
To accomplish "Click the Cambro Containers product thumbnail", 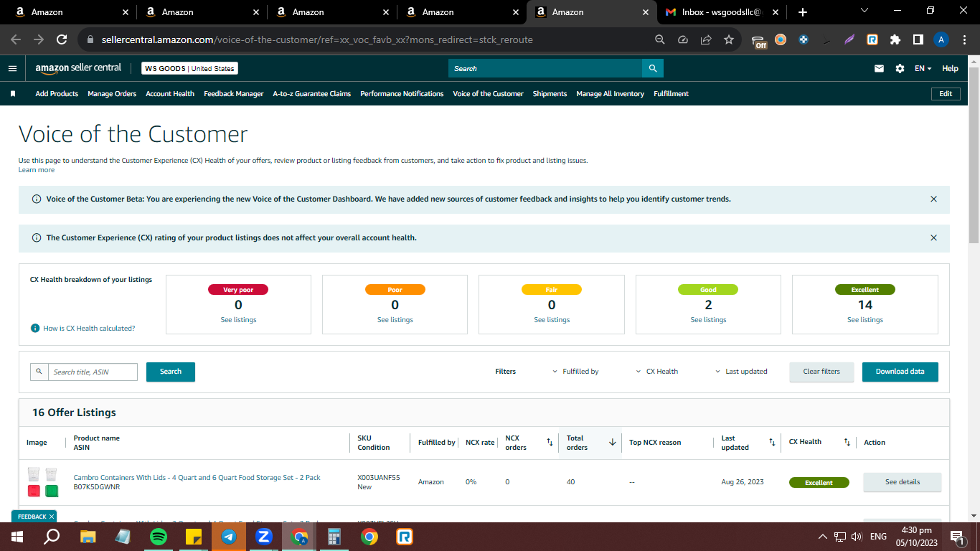I will click(x=42, y=483).
